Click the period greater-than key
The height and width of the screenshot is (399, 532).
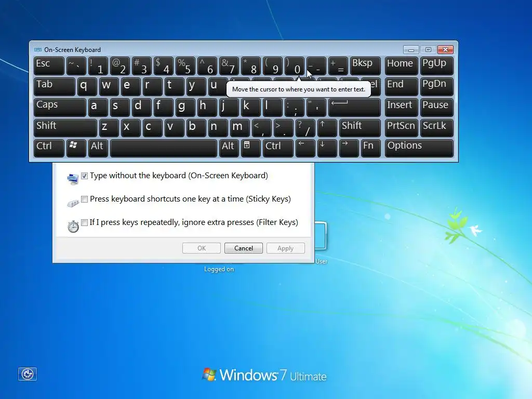pos(283,128)
